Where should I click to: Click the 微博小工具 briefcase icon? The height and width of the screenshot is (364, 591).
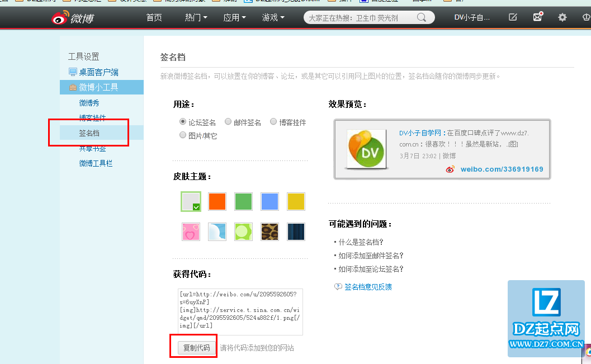pyautogui.click(x=73, y=87)
